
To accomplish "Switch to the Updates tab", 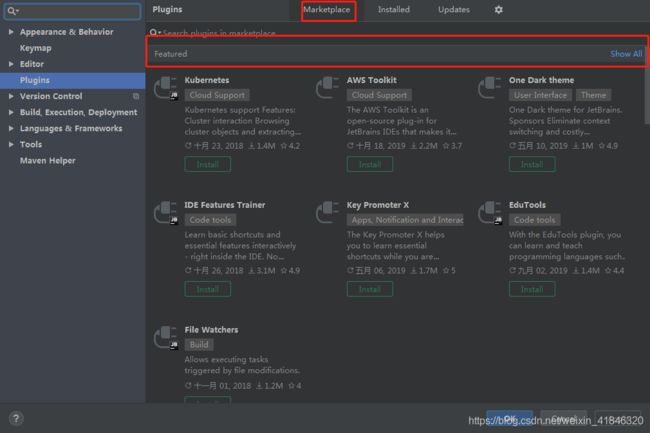I will (x=454, y=10).
